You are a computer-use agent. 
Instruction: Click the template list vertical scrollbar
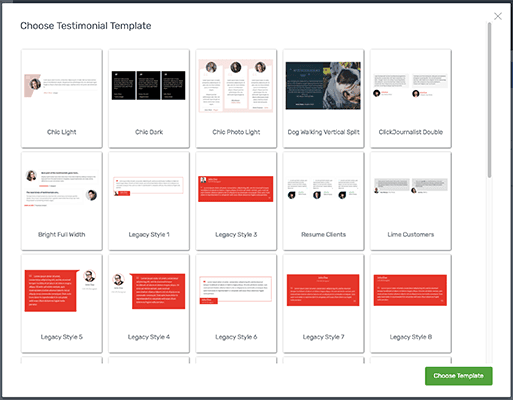click(x=489, y=100)
